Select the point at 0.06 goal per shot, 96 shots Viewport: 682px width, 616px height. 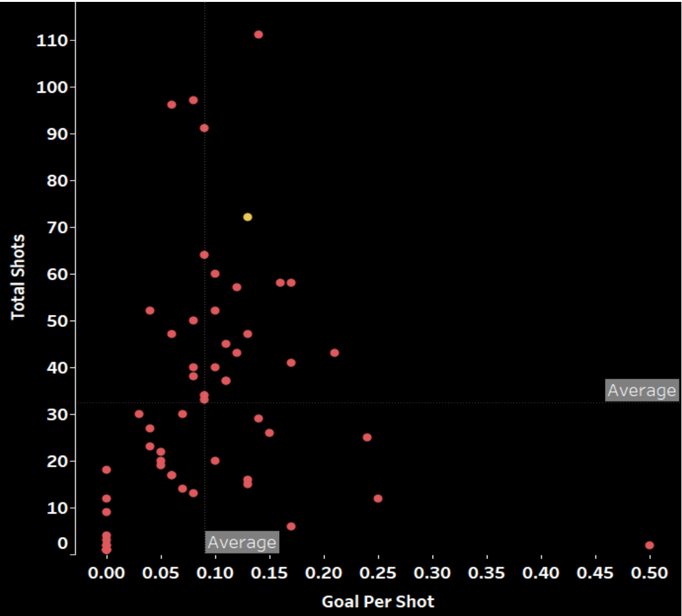tap(171, 104)
